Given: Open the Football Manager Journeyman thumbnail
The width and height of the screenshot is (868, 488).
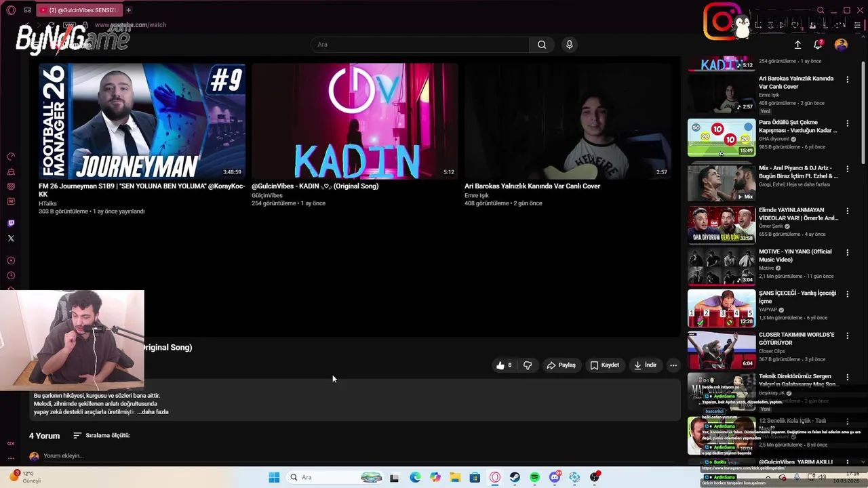Looking at the screenshot, I should tap(142, 121).
